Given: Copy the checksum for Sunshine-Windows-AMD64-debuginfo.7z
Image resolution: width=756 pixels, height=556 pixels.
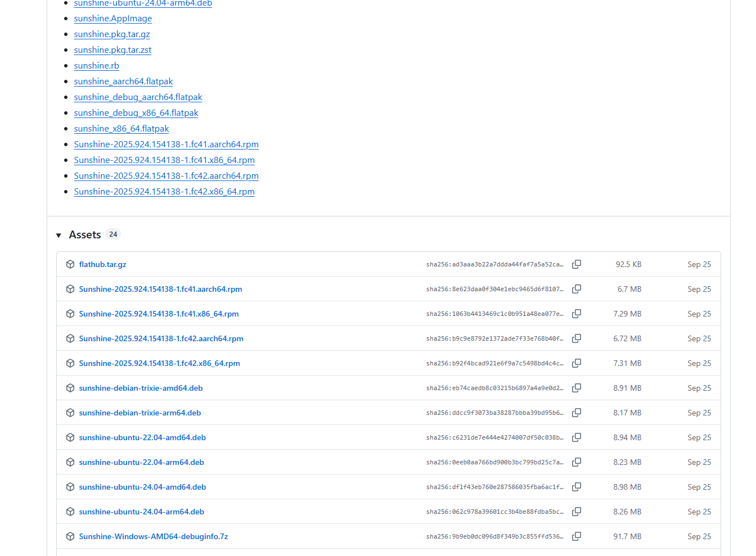Looking at the screenshot, I should (577, 536).
